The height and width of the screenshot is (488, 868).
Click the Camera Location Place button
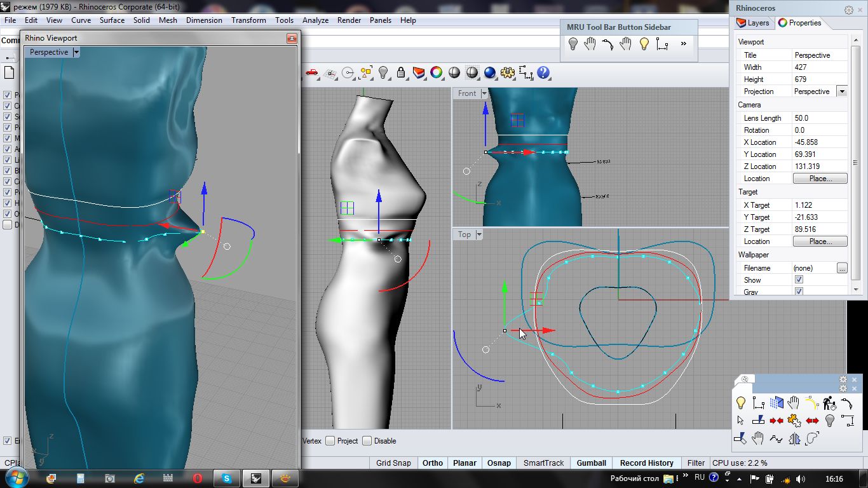point(820,179)
